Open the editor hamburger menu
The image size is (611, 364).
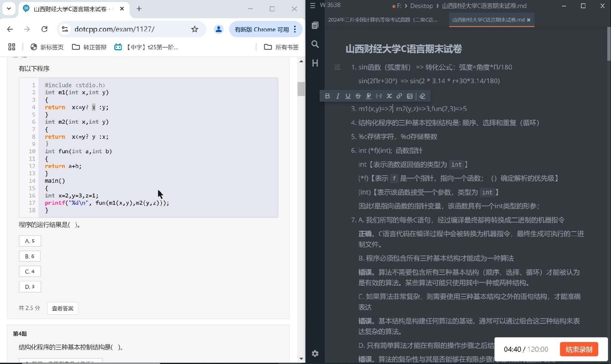coord(312,5)
